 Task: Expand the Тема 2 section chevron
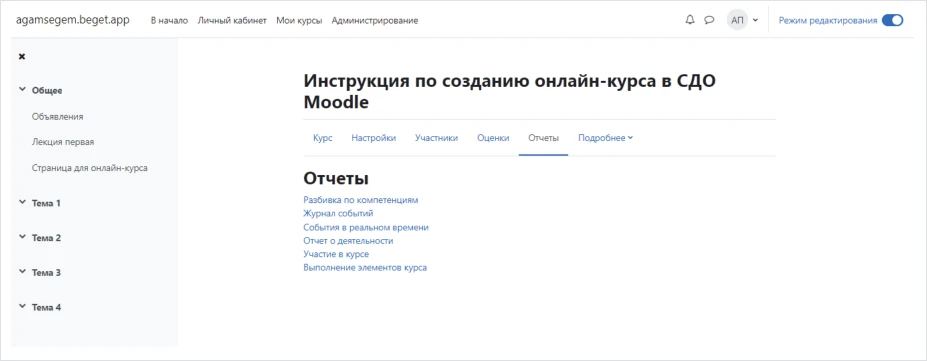point(22,238)
